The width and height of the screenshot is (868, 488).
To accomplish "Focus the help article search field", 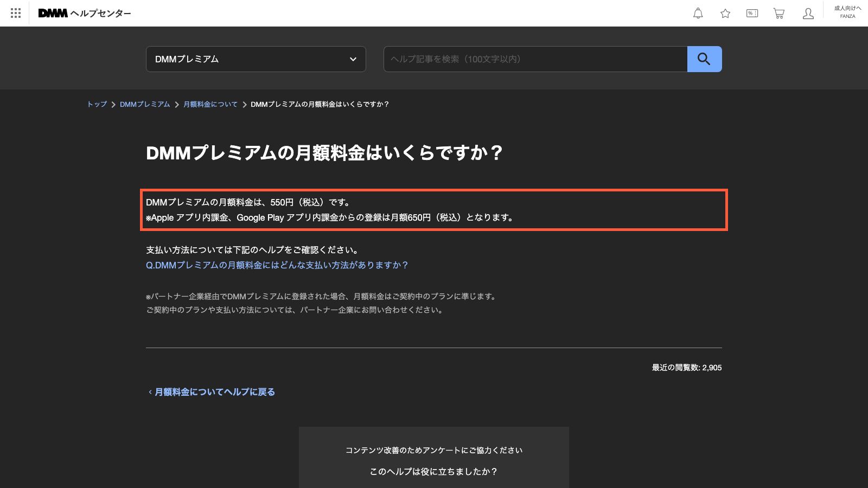I will [x=535, y=59].
